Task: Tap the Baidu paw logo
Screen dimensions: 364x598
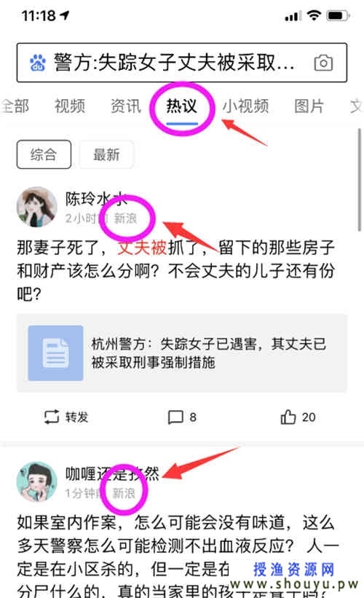Action: tap(38, 63)
